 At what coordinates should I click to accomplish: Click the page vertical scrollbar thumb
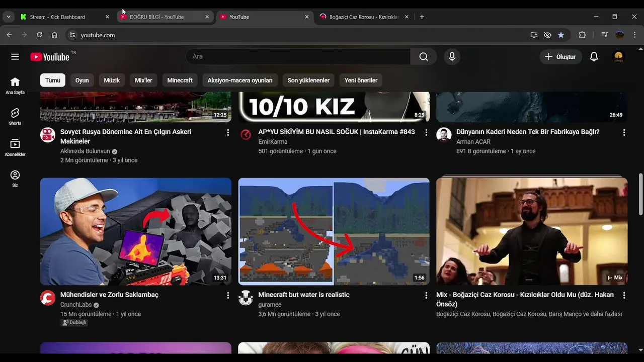point(640,195)
